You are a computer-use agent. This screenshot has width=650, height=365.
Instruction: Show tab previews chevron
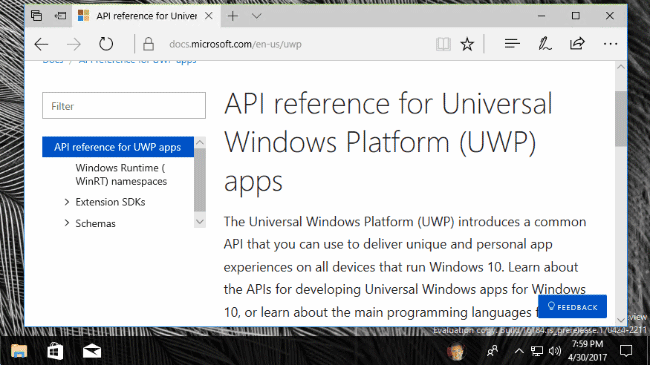coord(257,16)
